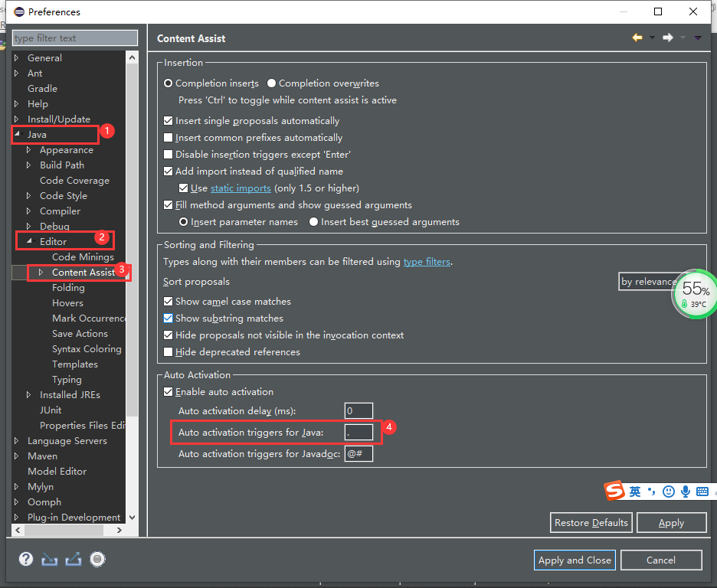Click the 55% memory floating widget
717x588 pixels.
point(695,294)
